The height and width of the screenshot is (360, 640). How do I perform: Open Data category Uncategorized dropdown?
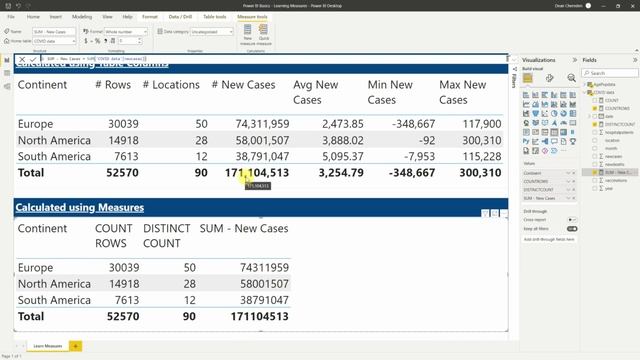pos(212,31)
